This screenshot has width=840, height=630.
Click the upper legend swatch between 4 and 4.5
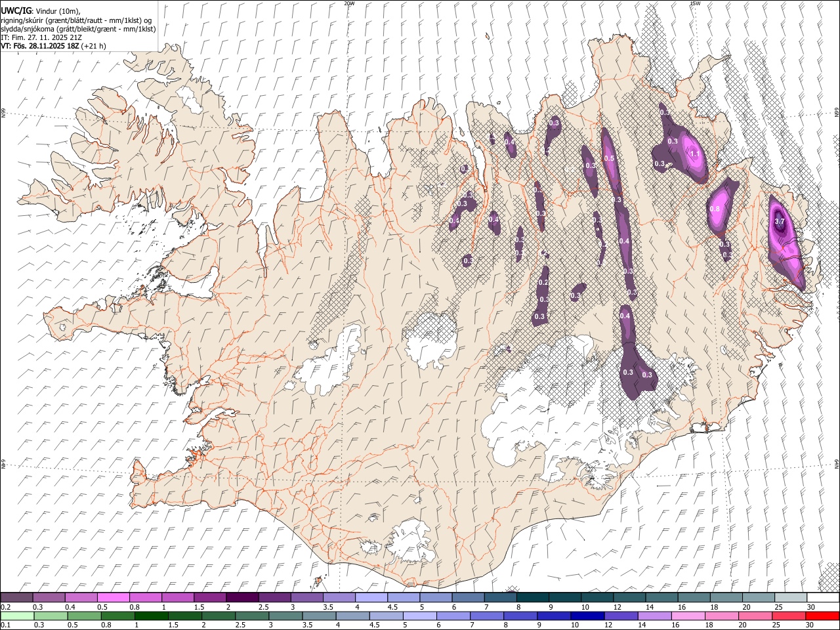[x=371, y=597]
